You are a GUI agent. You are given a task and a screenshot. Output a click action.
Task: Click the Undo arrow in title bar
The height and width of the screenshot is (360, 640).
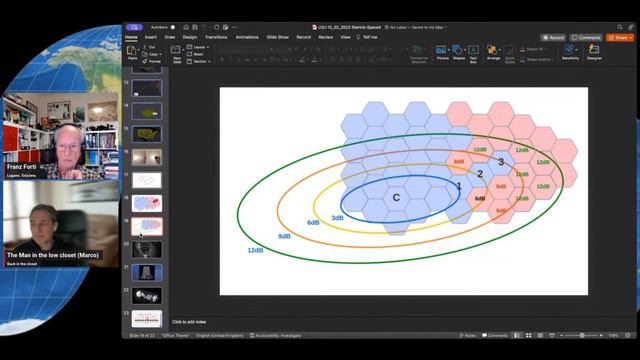click(x=204, y=27)
